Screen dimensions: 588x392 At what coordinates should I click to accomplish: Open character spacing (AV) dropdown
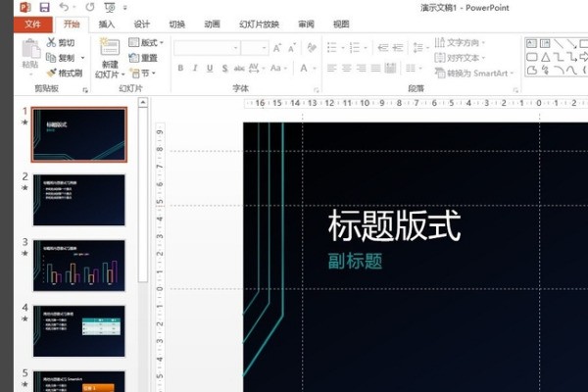click(x=257, y=68)
